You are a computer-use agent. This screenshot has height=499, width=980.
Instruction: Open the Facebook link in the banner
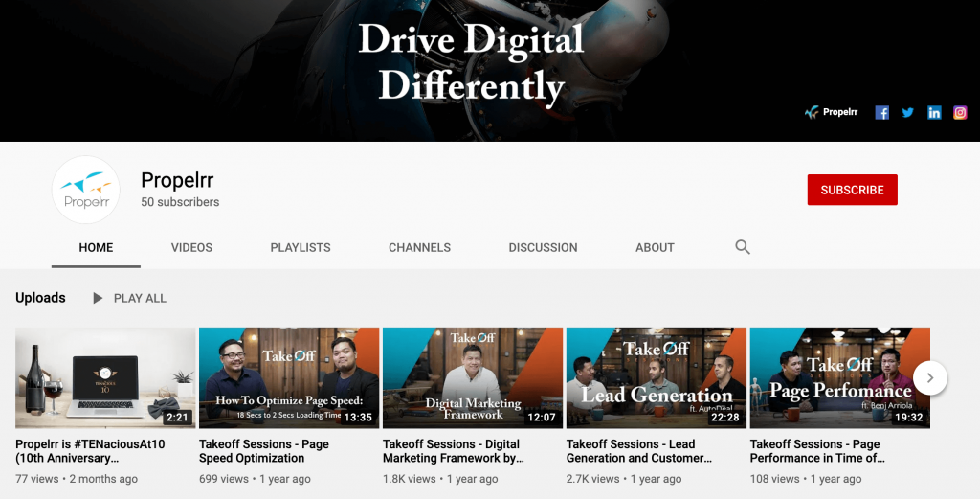coord(881,113)
